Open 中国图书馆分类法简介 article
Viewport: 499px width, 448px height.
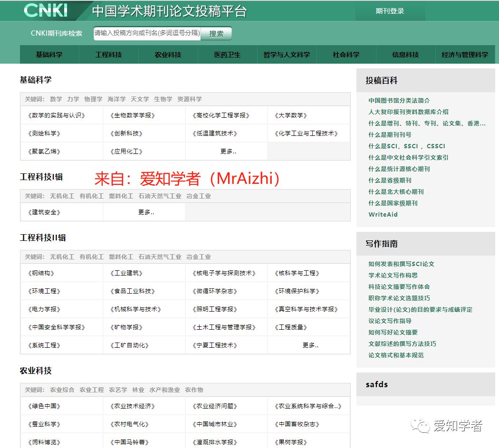(x=399, y=101)
